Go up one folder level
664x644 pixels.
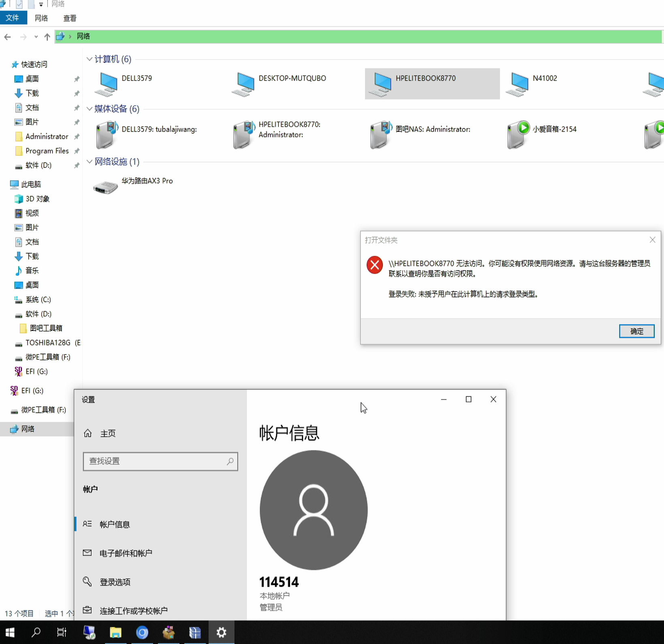tap(47, 37)
